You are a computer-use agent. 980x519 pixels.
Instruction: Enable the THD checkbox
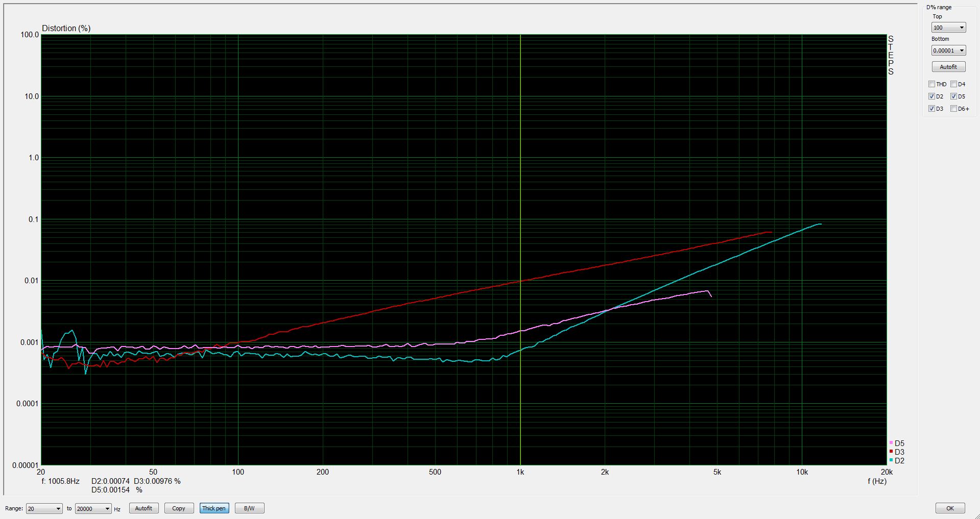pos(932,84)
